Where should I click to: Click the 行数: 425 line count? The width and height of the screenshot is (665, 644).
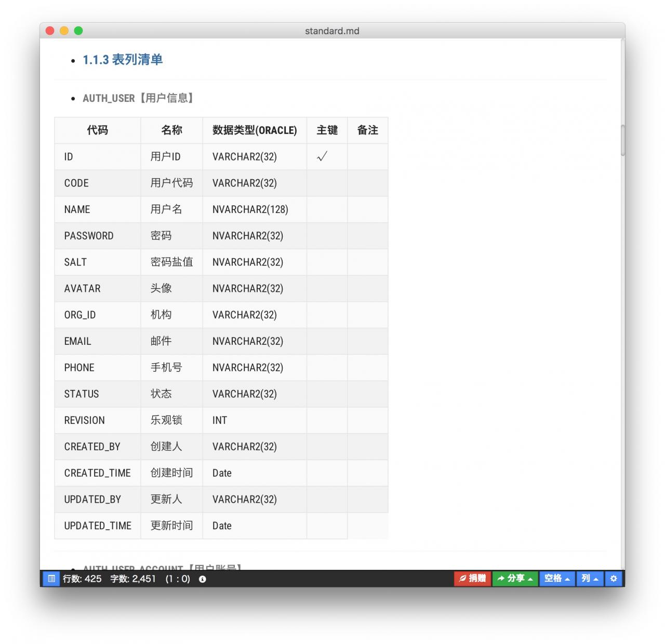tap(82, 579)
